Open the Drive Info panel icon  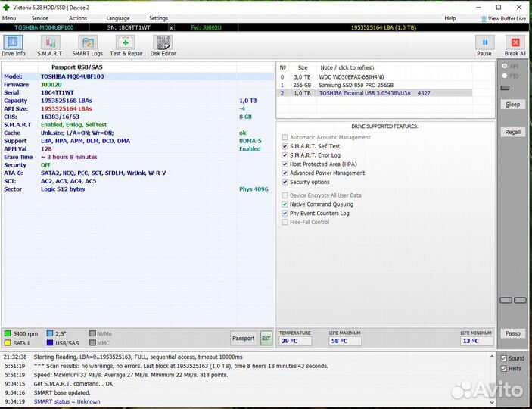pos(13,45)
